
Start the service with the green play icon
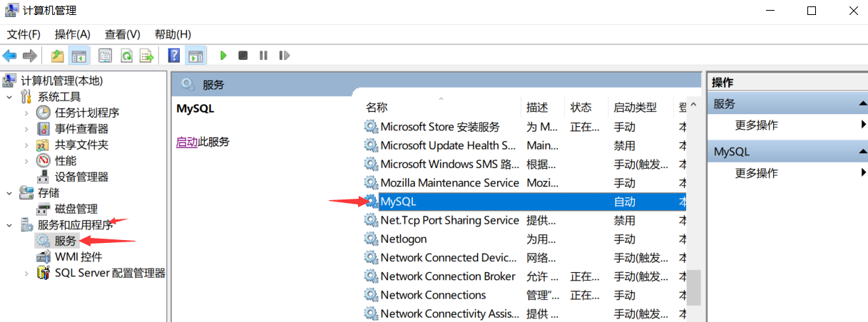click(223, 56)
